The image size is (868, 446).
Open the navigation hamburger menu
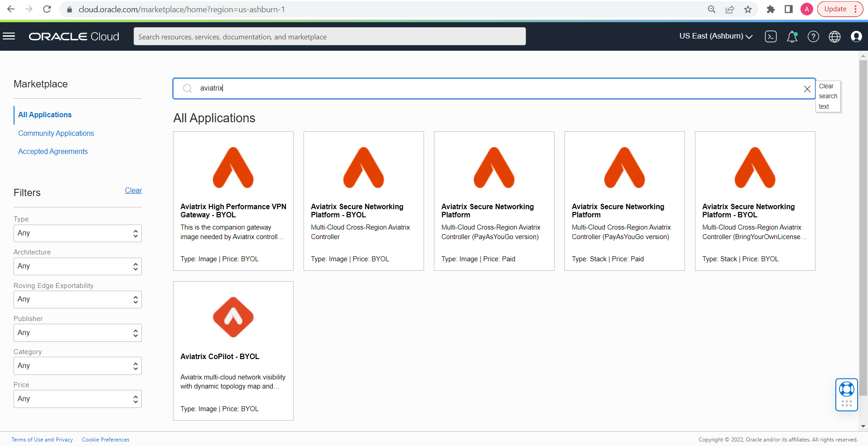(9, 36)
